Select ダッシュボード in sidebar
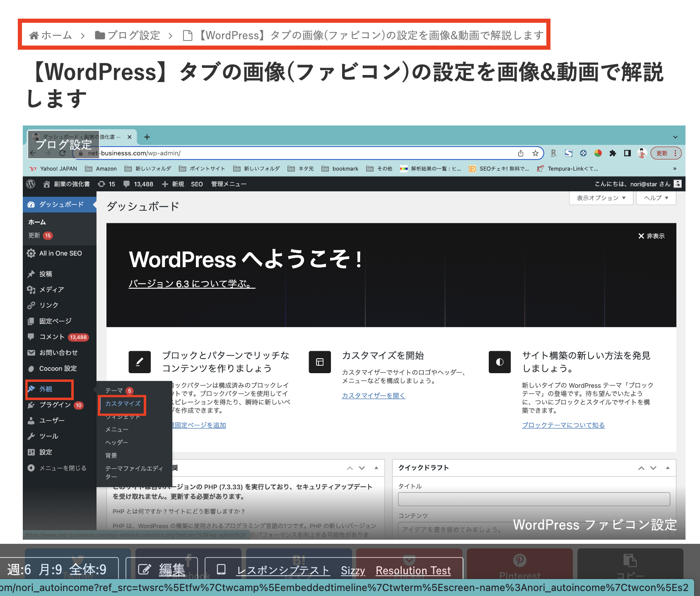The width and height of the screenshot is (700, 596). point(60,205)
